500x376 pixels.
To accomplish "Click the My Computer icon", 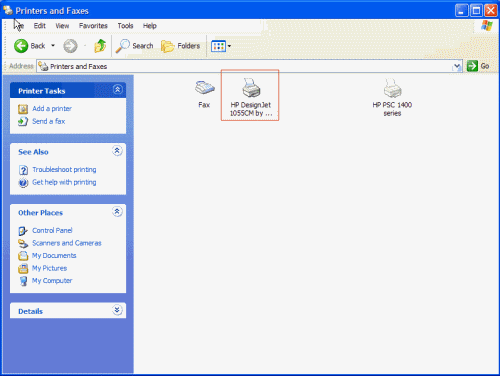I will (x=23, y=281).
